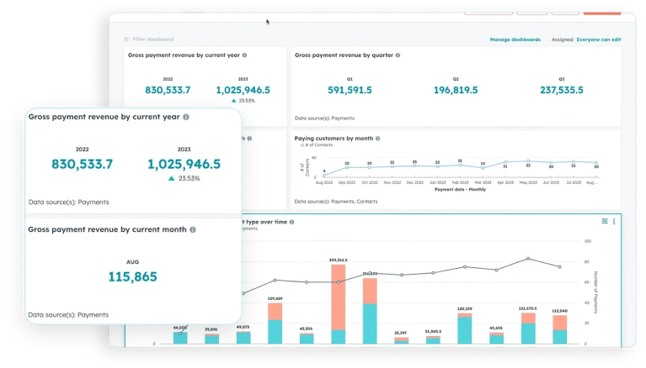The image size is (646, 368).
Task: Select the Q3 value 237,535.5
Action: pyautogui.click(x=562, y=90)
